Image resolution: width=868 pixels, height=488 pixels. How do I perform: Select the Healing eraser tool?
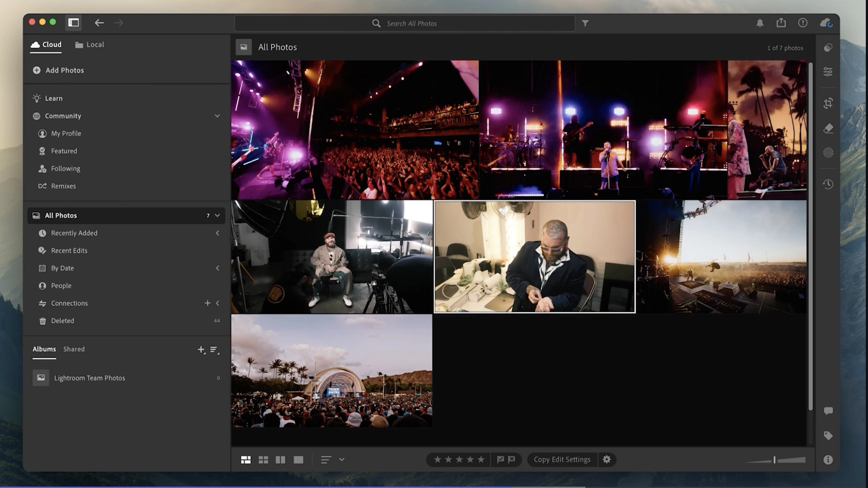(828, 128)
